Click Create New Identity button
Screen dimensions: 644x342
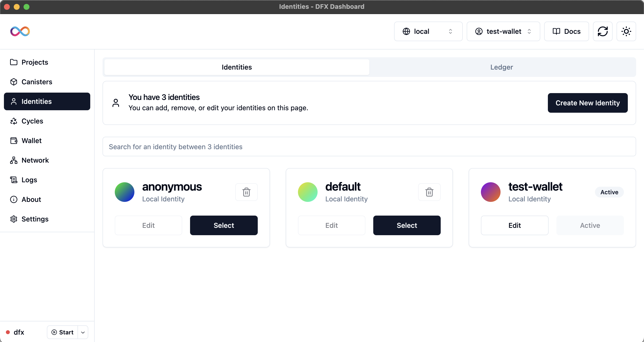point(588,103)
